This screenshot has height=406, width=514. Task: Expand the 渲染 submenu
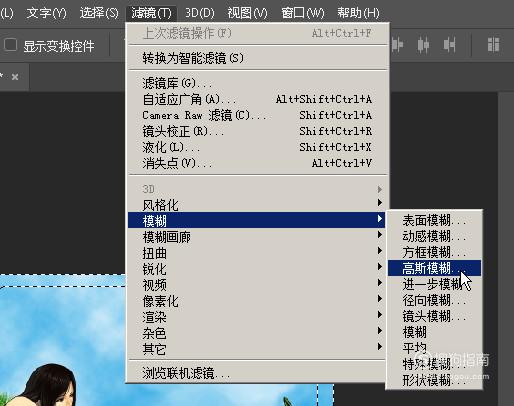point(257,316)
